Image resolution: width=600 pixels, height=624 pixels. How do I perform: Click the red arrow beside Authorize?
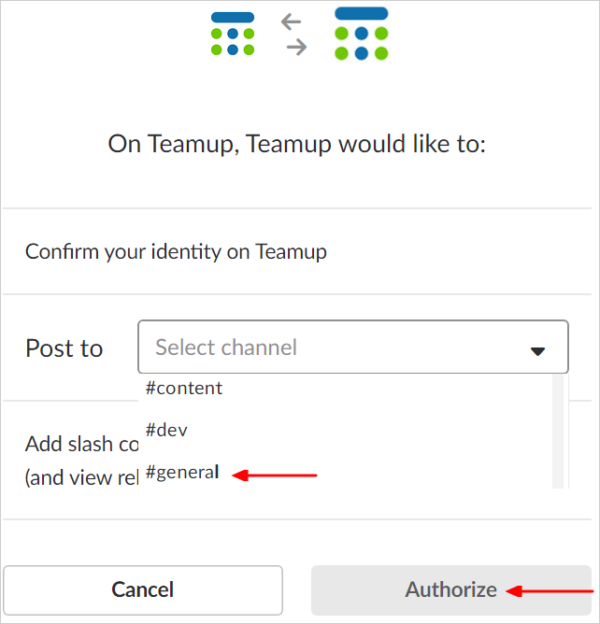tap(549, 591)
